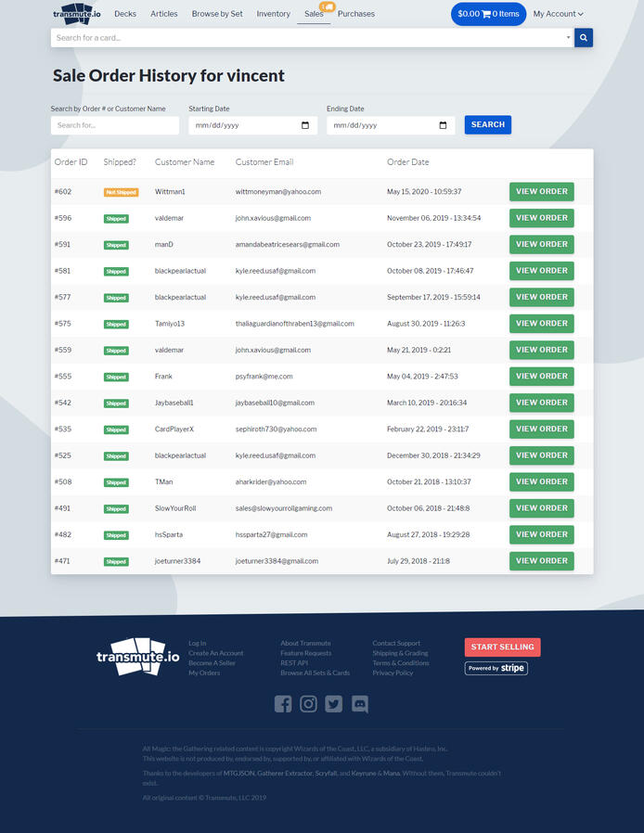The width and height of the screenshot is (644, 833).
Task: Click the red START SELLING button
Action: [x=503, y=647]
